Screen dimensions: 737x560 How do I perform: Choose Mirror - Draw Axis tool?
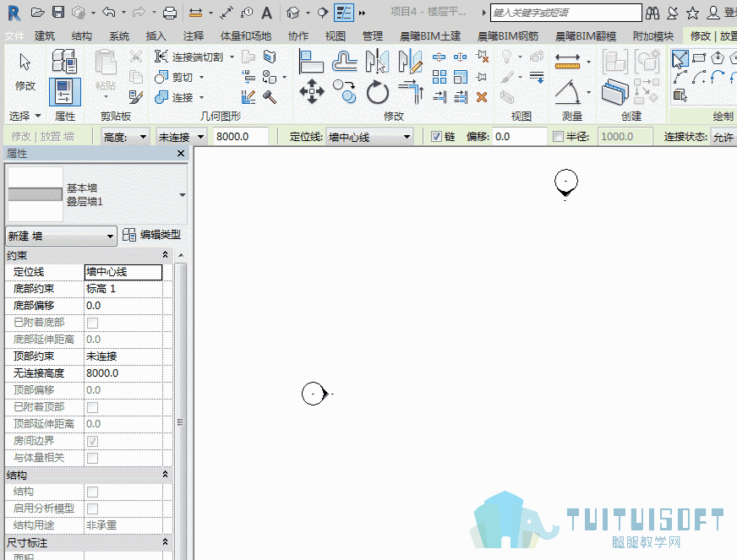pos(410,61)
